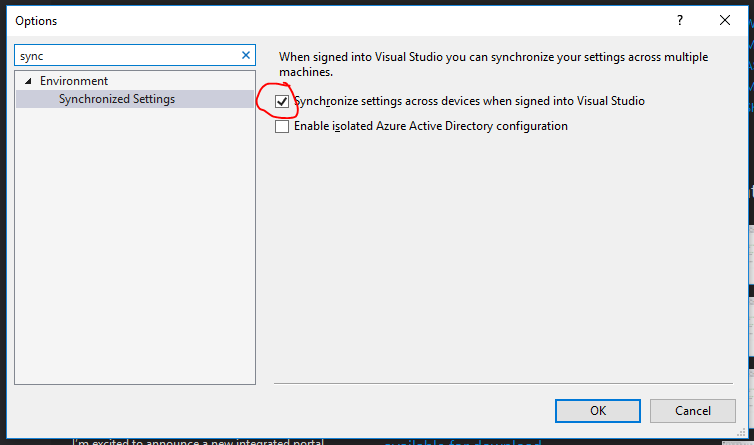Click the Help question mark button

pyautogui.click(x=681, y=20)
